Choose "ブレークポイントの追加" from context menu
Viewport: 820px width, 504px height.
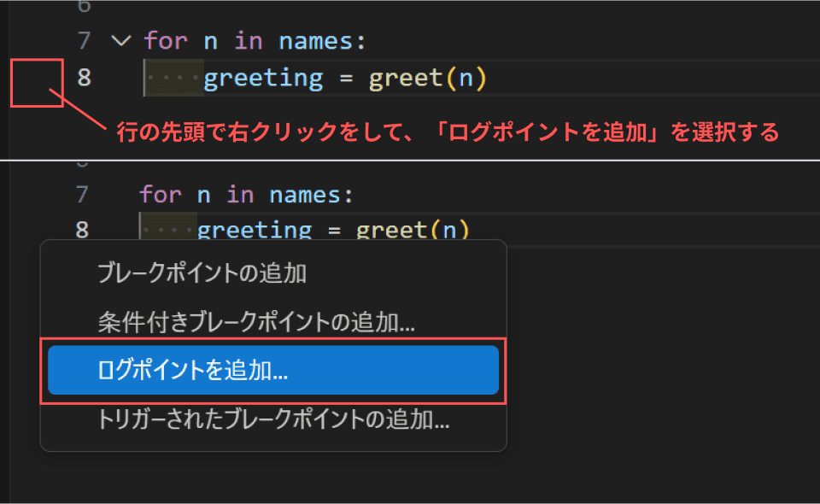pos(273,273)
